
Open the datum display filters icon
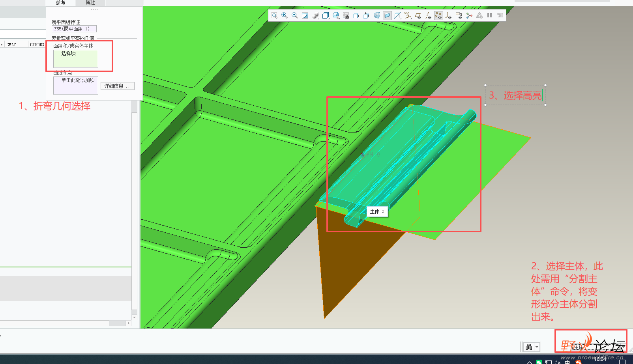408,15
